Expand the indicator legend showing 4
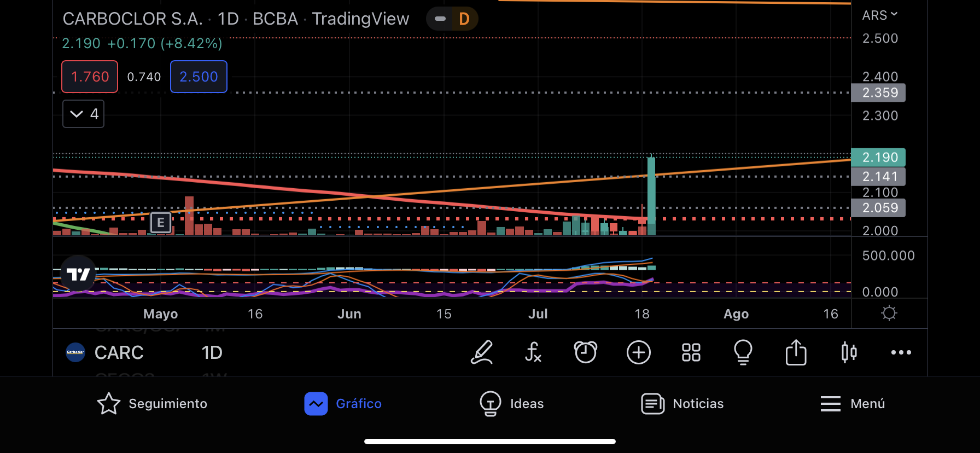The width and height of the screenshot is (980, 453). (84, 114)
